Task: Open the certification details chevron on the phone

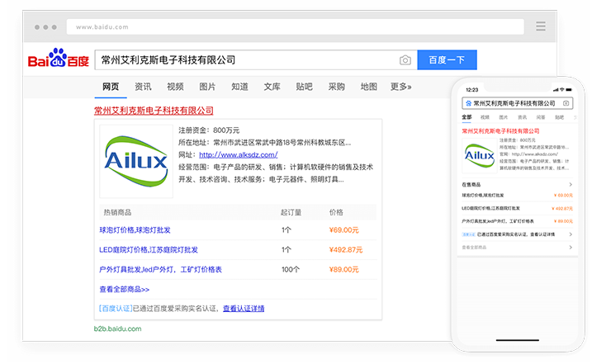Action: click(x=570, y=234)
